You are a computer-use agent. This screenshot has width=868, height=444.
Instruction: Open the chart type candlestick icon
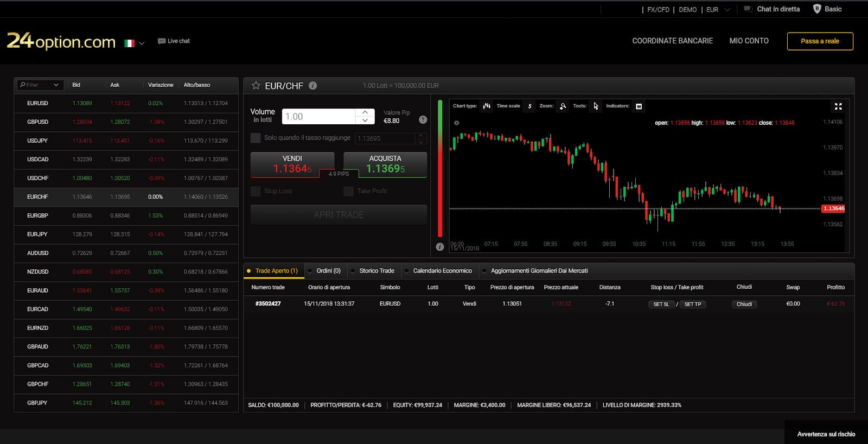[x=487, y=106]
